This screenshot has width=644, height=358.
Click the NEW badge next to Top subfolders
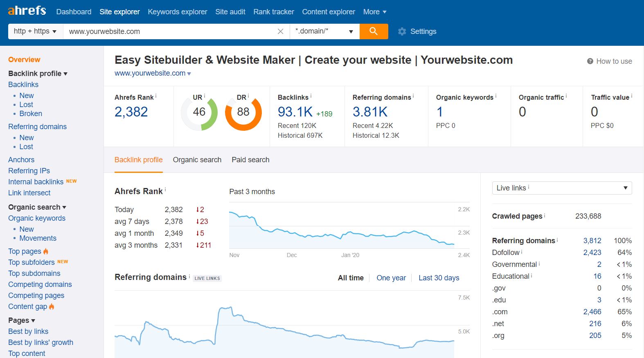(x=63, y=262)
